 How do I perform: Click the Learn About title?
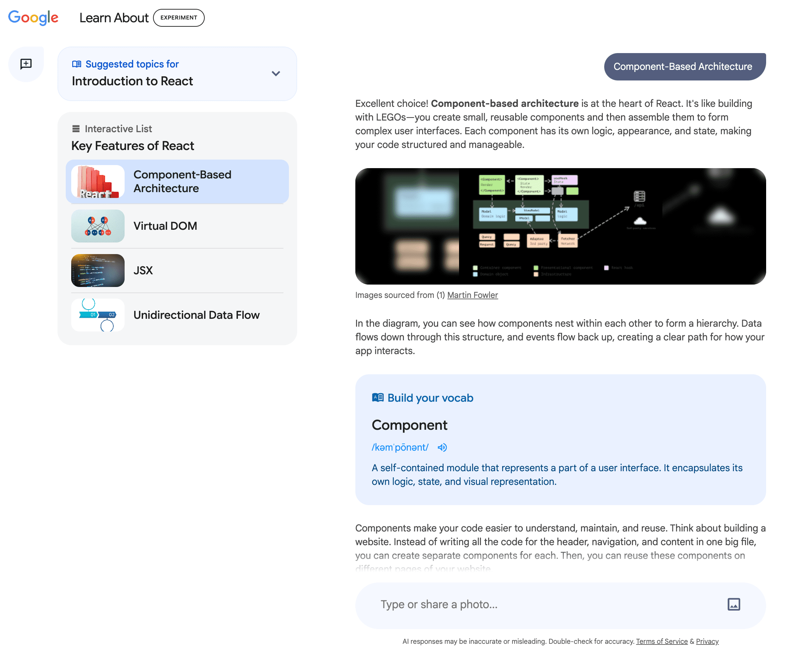point(114,18)
